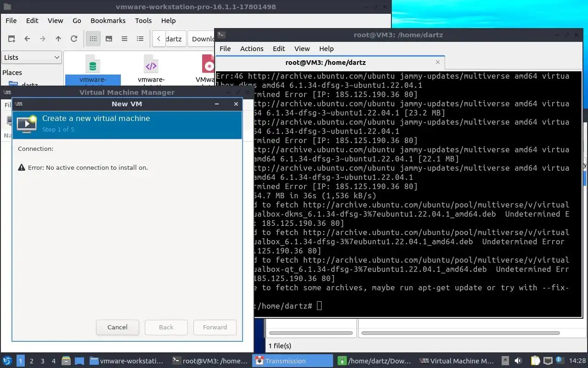Screen dimensions: 588x368
Task: Switch to virtual desktop 2
Action: (x=31, y=361)
